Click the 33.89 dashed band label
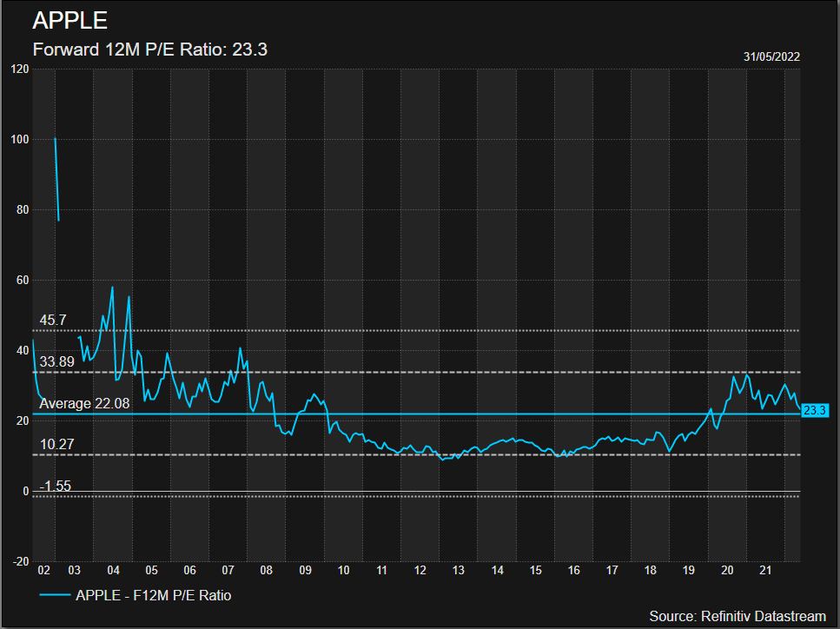Image resolution: width=840 pixels, height=629 pixels. point(56,361)
